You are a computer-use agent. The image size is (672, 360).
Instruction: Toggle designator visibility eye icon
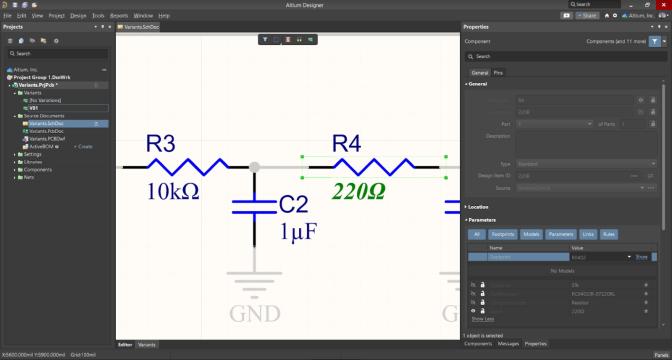pyautogui.click(x=641, y=100)
